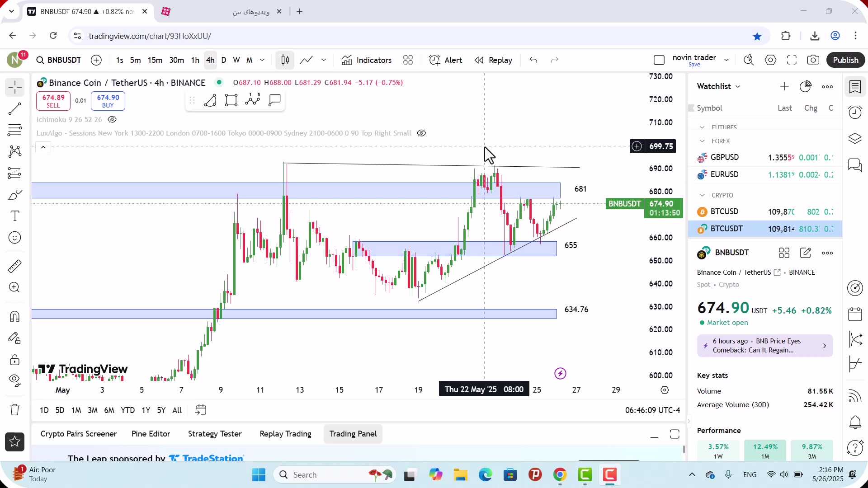The width and height of the screenshot is (868, 488).
Task: Select the 1Y date range
Action: [x=146, y=410]
